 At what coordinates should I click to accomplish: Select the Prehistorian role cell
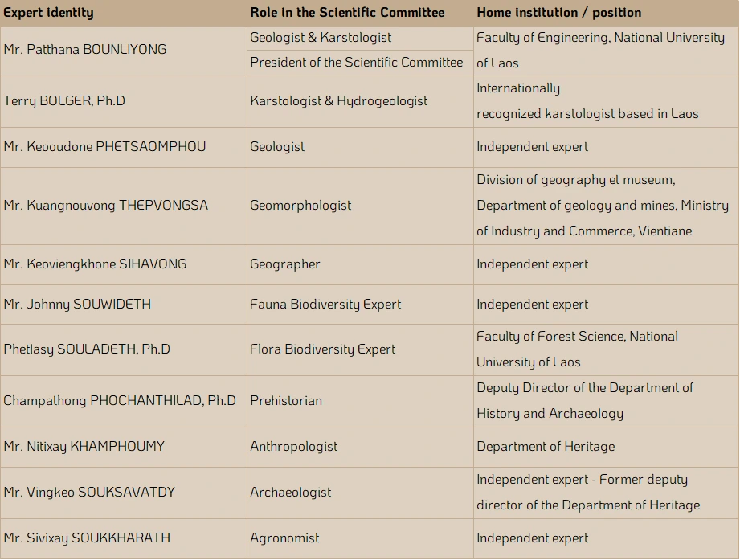click(x=360, y=401)
